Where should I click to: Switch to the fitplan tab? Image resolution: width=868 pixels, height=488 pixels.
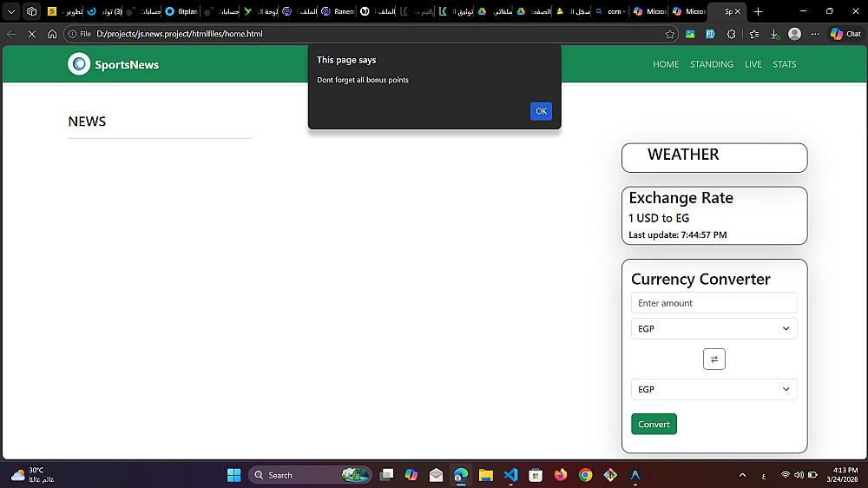181,11
